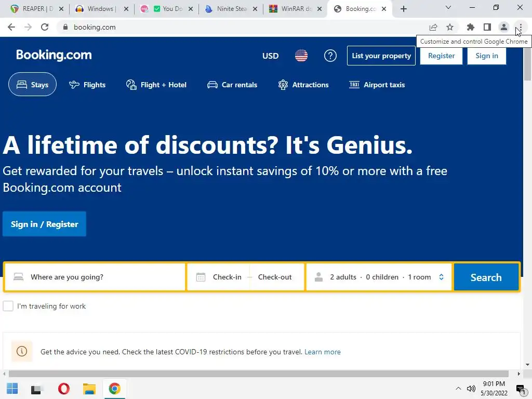Image resolution: width=532 pixels, height=399 pixels.
Task: Click the Booking.com logo
Action: coord(54,55)
